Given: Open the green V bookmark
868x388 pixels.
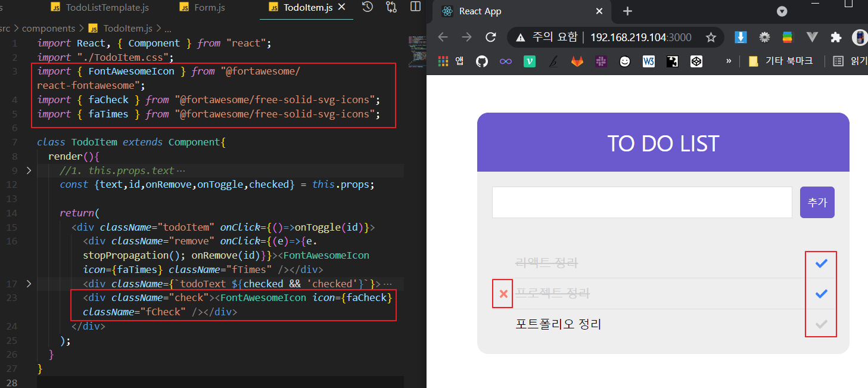Looking at the screenshot, I should pos(530,61).
